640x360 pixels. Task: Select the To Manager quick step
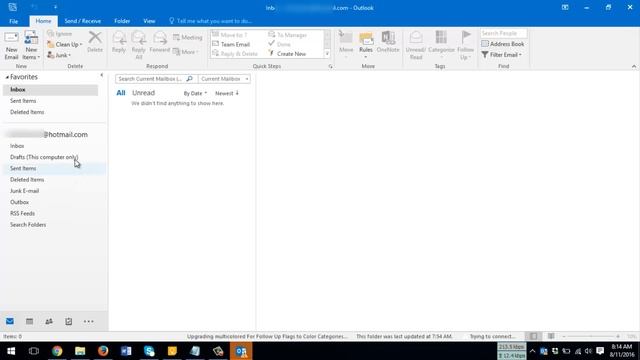(287, 35)
